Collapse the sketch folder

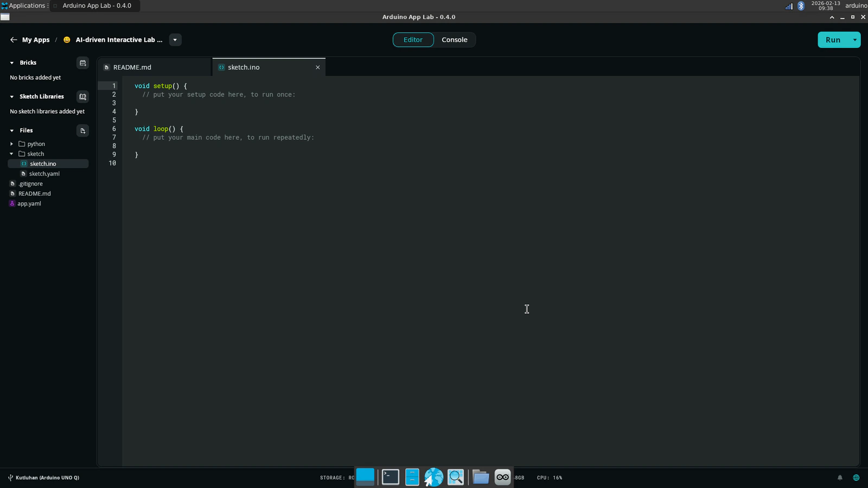[x=11, y=154]
